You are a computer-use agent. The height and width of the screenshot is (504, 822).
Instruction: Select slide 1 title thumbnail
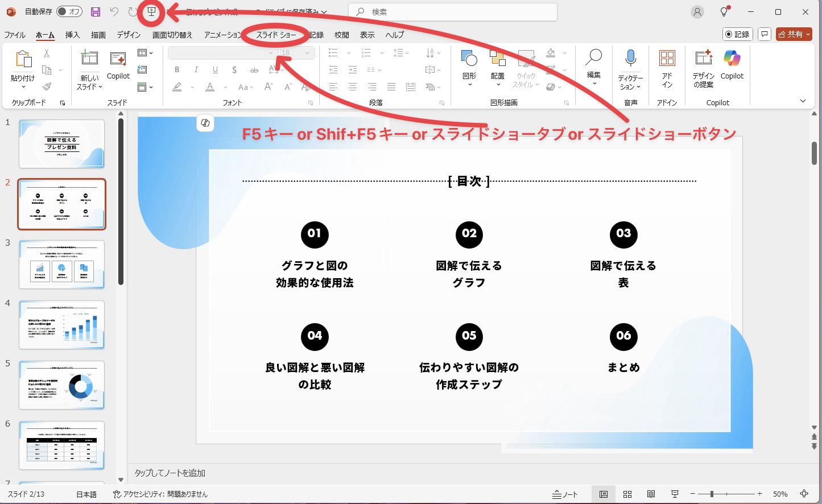[62, 144]
